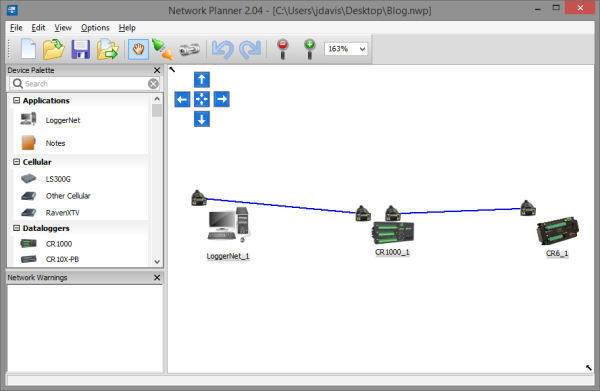The height and width of the screenshot is (391, 600).
Task: Select the hand pan tool
Action: (x=138, y=49)
